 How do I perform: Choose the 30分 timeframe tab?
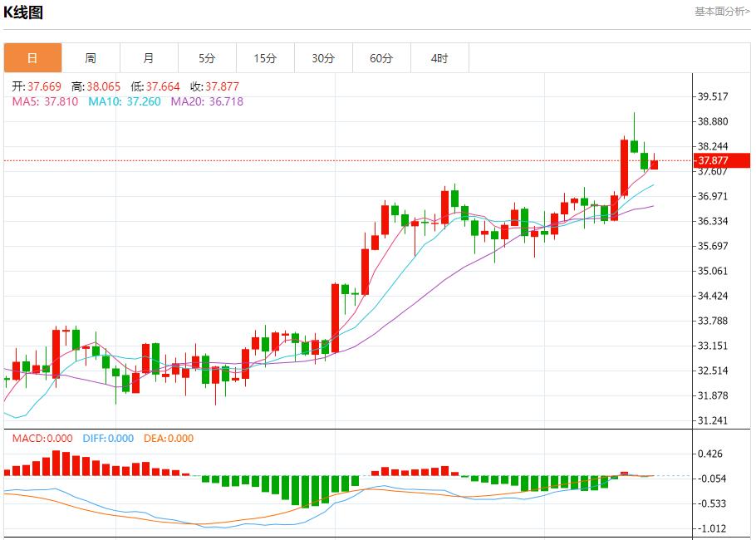[x=323, y=58]
